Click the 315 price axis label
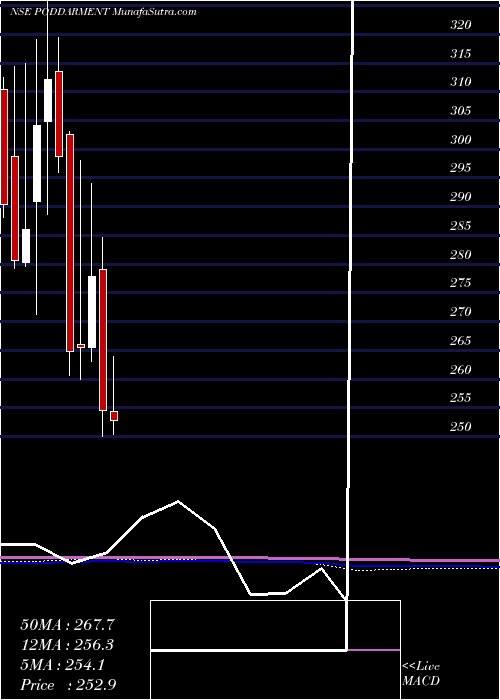The height and width of the screenshot is (700, 500). tap(460, 54)
